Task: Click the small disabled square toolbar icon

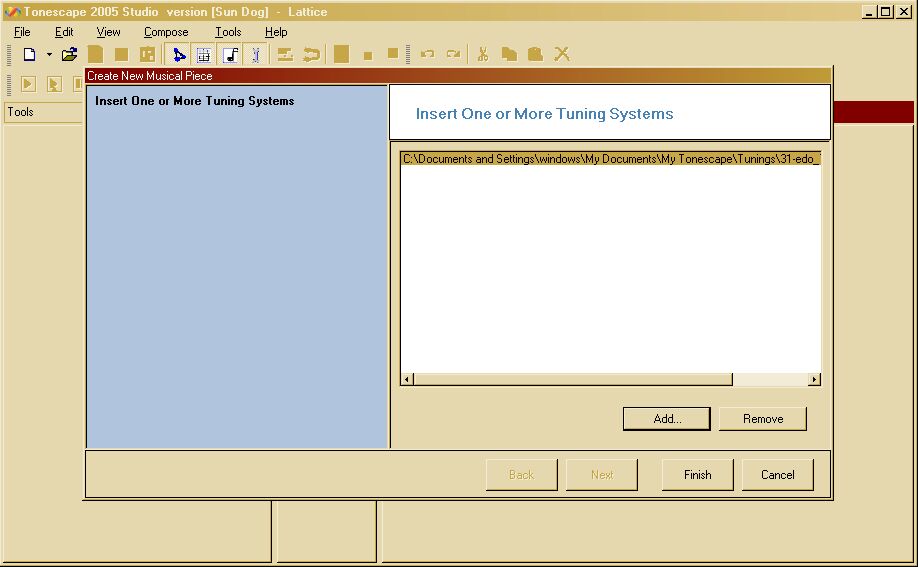Action: click(x=368, y=56)
